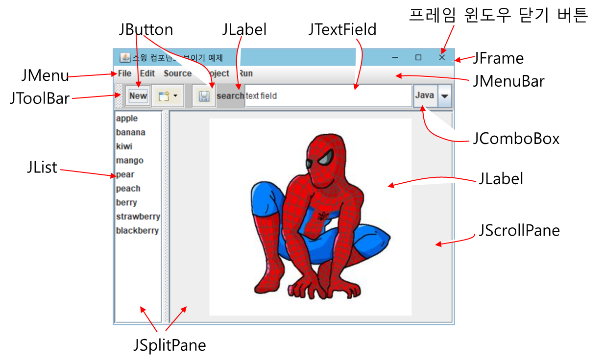
Task: Select strawberry in the fruit list
Action: [138, 217]
